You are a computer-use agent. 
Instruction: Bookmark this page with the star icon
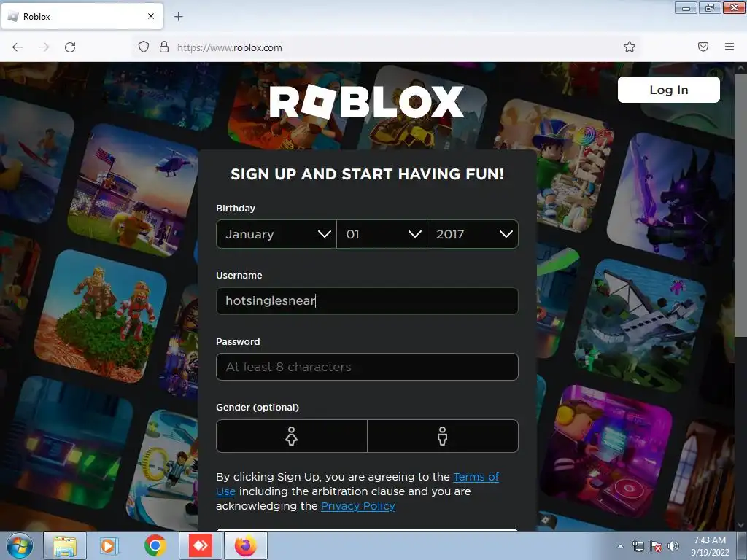click(630, 47)
